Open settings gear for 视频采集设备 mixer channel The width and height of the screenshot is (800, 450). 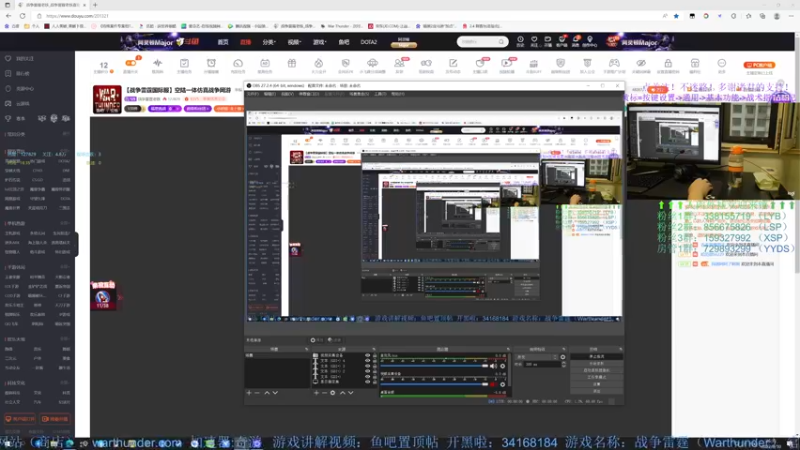pos(503,384)
